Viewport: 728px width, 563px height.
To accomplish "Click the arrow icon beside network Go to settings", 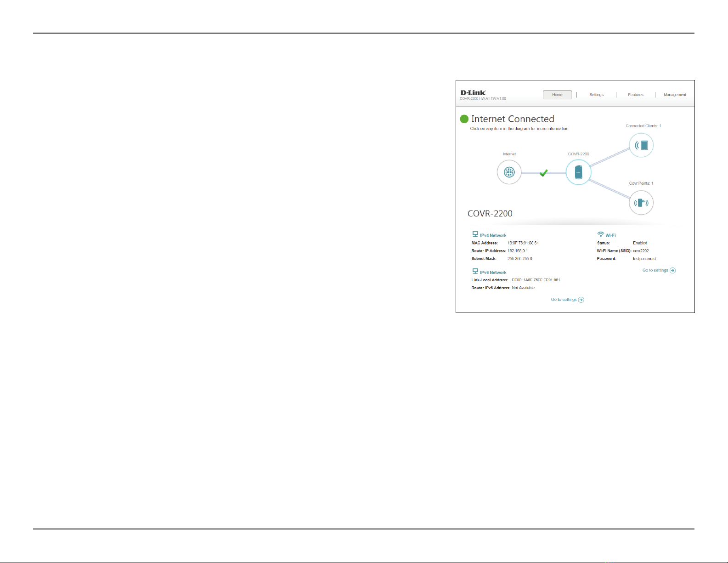I will click(581, 300).
